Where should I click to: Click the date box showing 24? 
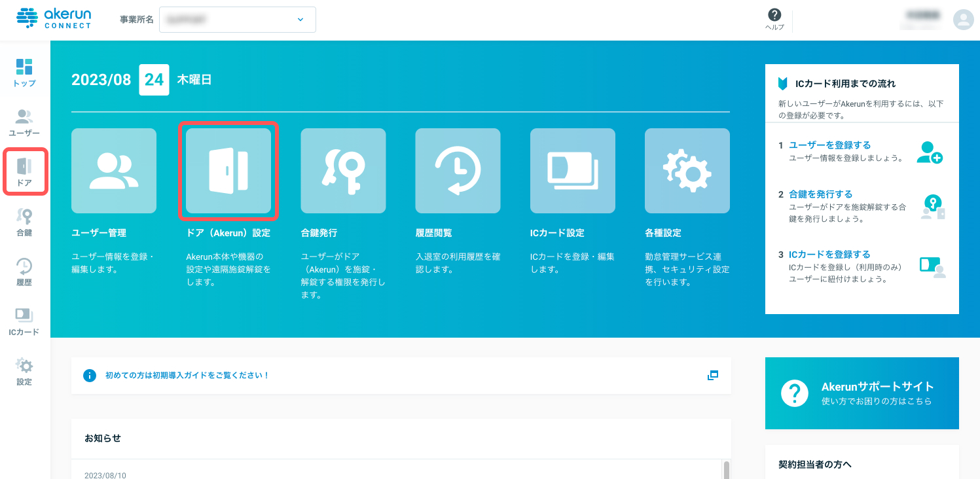pos(154,80)
